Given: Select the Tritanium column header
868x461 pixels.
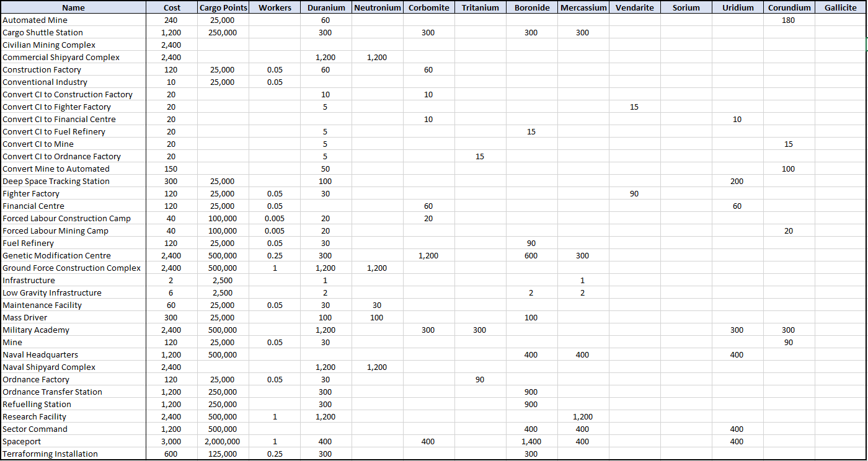Looking at the screenshot, I should pos(480,7).
